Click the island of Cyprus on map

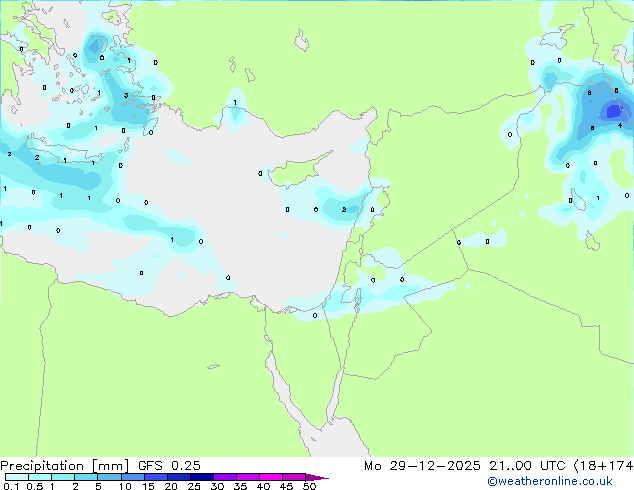pyautogui.click(x=297, y=171)
